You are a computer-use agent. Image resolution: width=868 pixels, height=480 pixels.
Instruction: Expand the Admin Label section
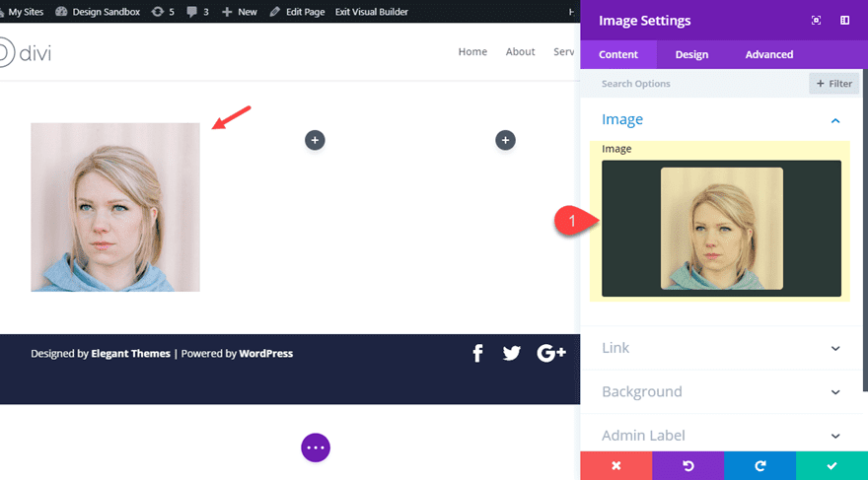pyautogui.click(x=721, y=436)
